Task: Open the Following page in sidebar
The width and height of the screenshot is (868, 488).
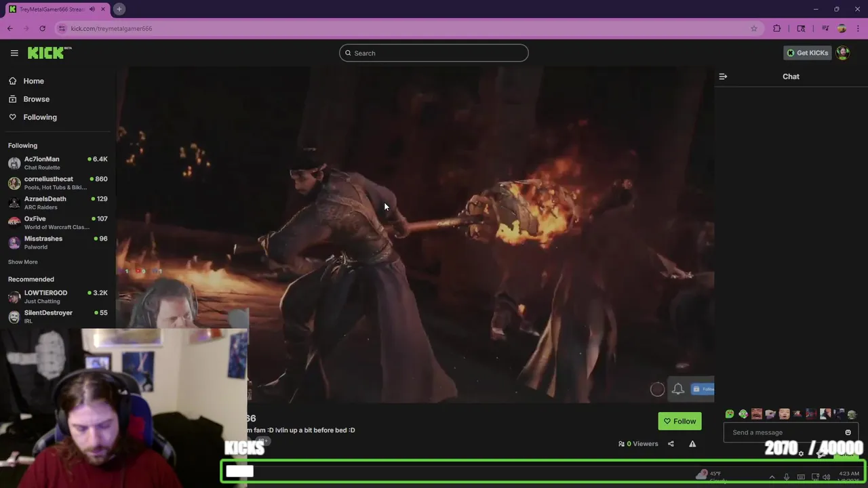Action: tap(40, 117)
